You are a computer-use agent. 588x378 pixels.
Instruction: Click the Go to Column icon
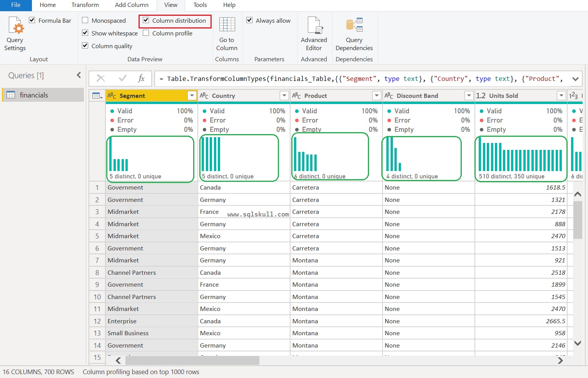[227, 24]
